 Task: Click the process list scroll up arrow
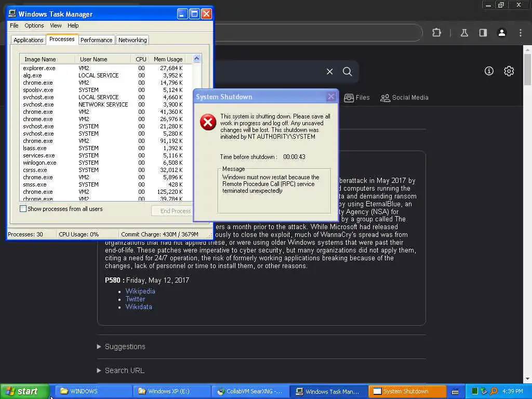coord(196,58)
